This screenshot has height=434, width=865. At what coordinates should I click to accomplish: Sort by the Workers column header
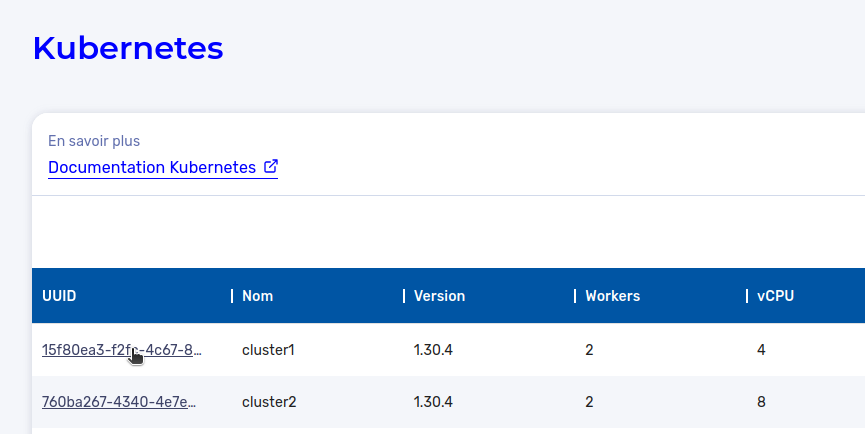(612, 296)
